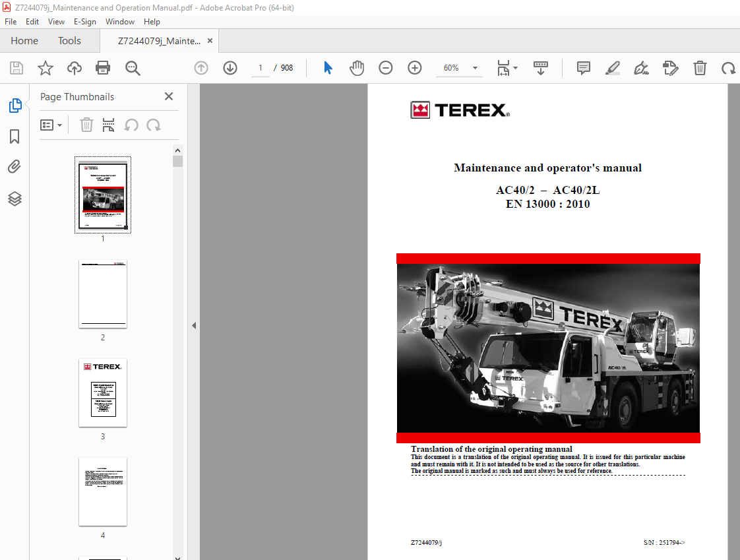Switch to the Home tab
This screenshot has width=740, height=560.
coord(24,41)
